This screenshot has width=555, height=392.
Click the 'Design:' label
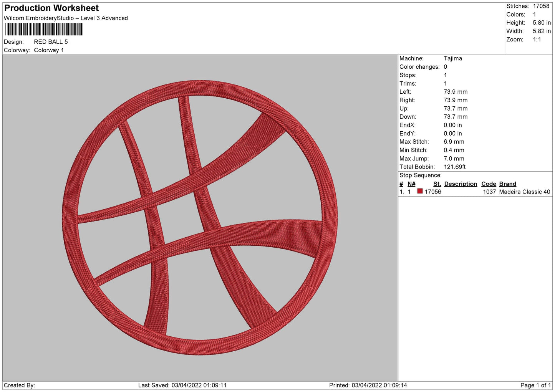14,42
